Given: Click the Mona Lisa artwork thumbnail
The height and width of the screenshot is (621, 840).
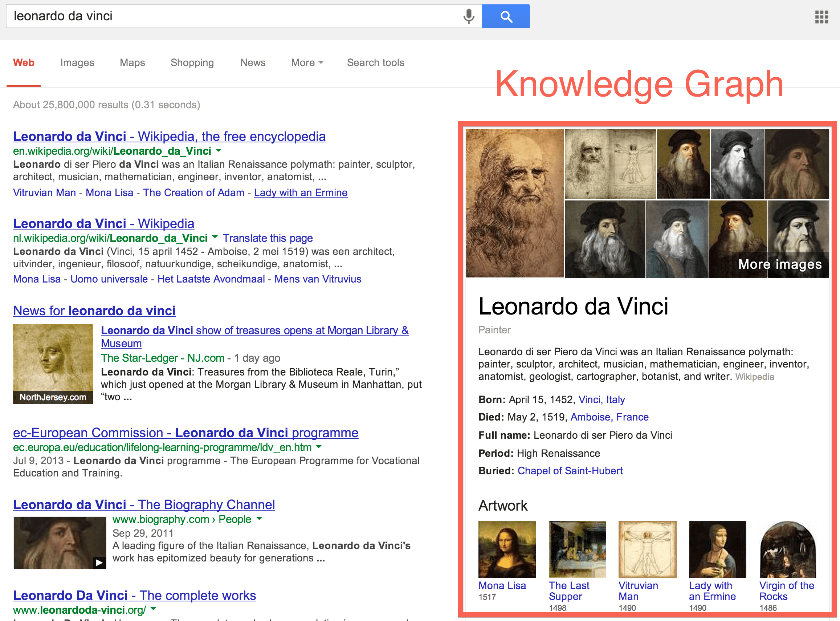Looking at the screenshot, I should click(507, 549).
